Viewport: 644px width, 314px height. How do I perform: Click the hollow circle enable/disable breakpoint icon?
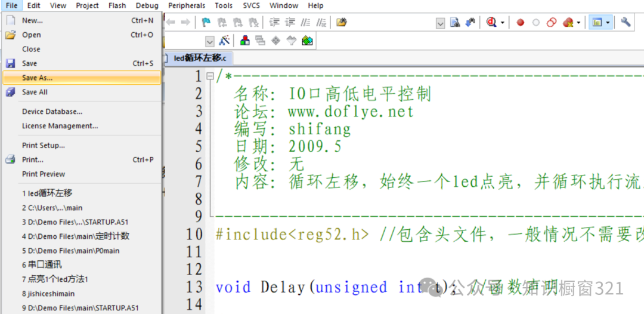click(536, 23)
